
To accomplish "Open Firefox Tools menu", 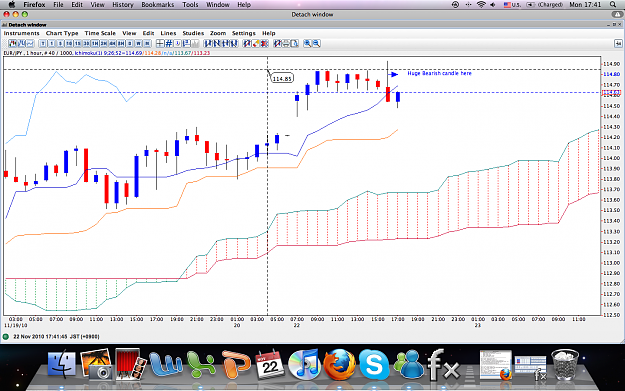I will [x=190, y=5].
